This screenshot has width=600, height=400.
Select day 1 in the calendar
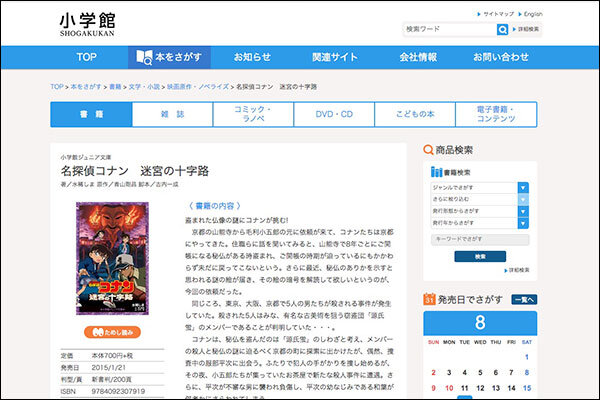pos(527,357)
